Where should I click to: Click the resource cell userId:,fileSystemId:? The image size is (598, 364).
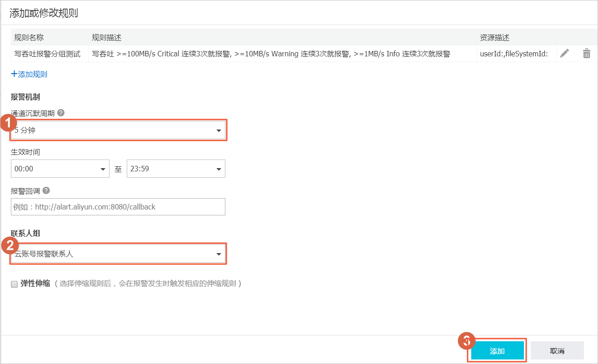point(517,54)
